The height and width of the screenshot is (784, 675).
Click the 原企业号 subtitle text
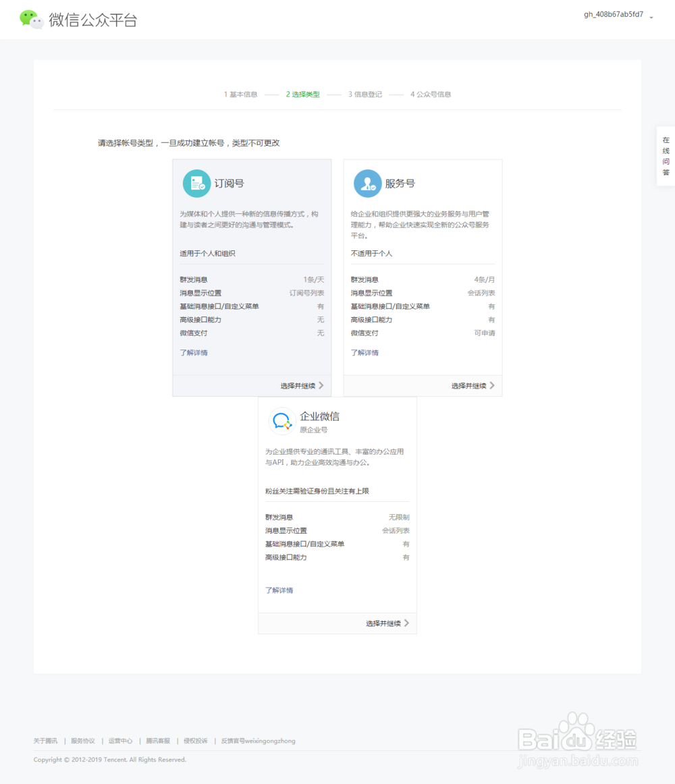[314, 430]
